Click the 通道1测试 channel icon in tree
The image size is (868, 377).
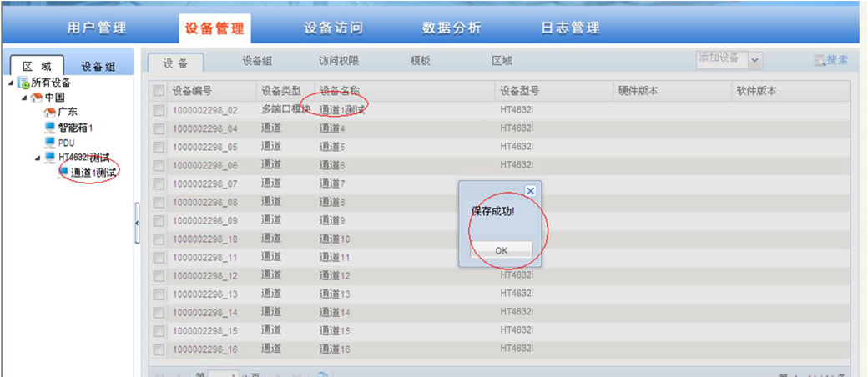click(63, 172)
